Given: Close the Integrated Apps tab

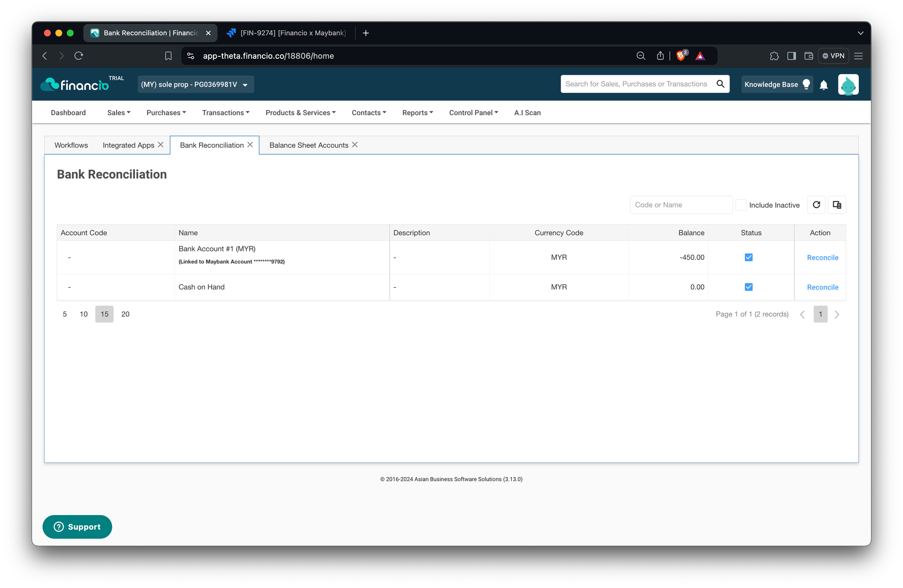Looking at the screenshot, I should point(161,145).
